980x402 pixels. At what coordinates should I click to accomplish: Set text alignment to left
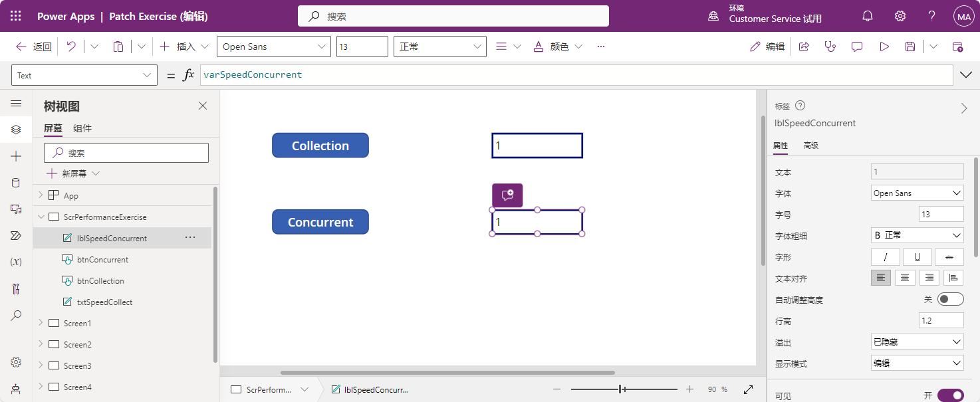(x=881, y=278)
